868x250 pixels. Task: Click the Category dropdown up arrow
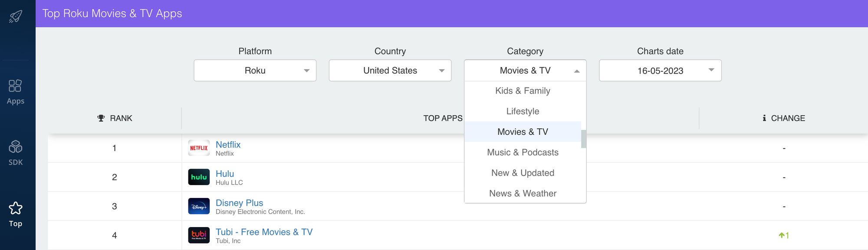tap(577, 71)
